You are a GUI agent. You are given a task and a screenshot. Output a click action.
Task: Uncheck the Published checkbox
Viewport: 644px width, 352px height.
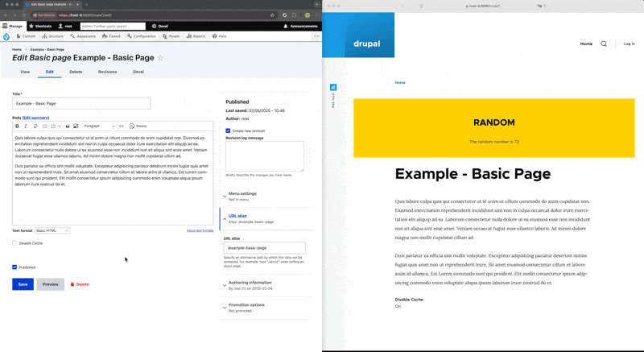[x=14, y=267]
